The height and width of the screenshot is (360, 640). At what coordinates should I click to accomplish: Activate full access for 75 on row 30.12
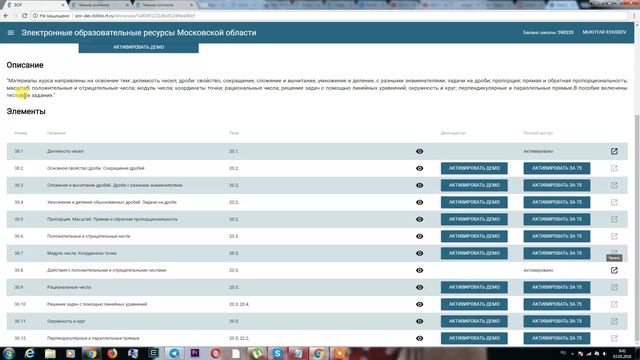point(557,338)
